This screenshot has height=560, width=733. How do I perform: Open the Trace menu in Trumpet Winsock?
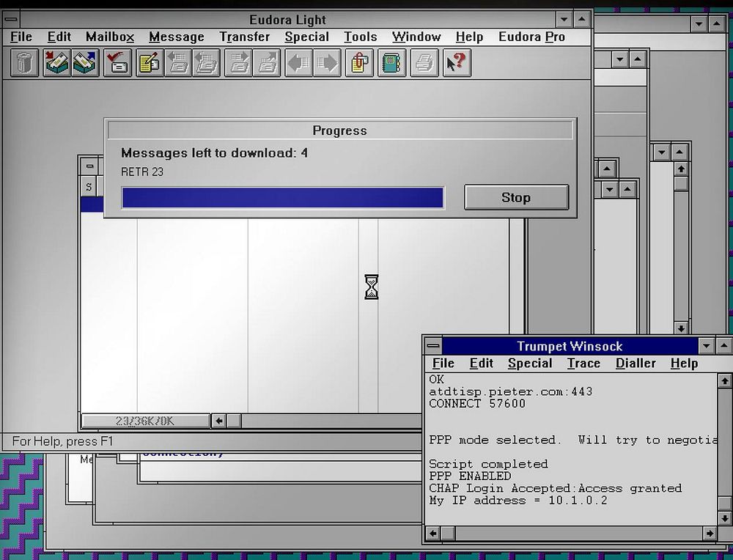point(583,364)
